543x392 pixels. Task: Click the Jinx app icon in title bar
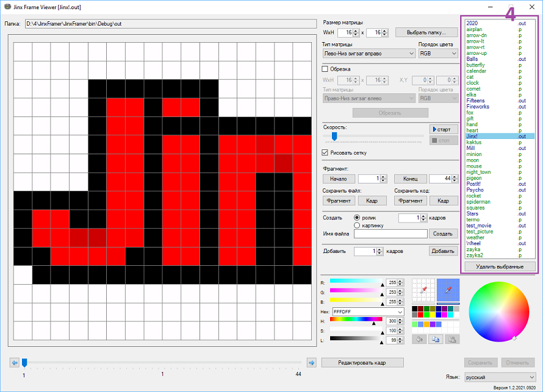click(7, 7)
